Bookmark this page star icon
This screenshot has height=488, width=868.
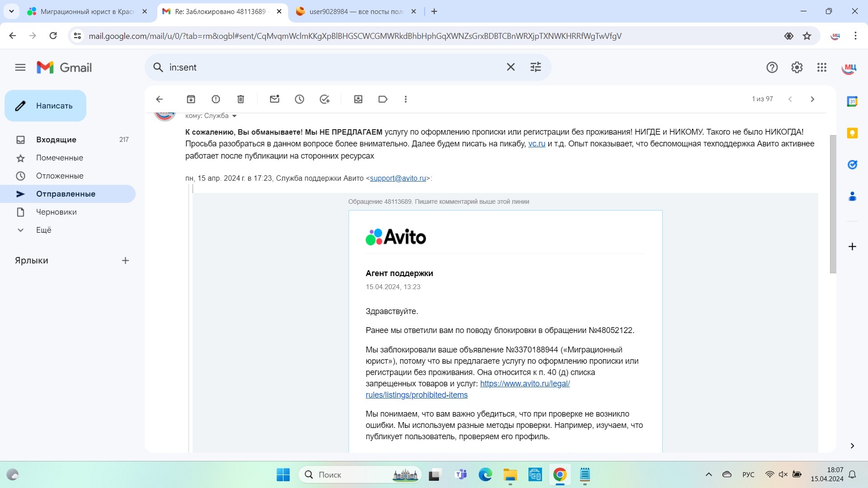pos(807,36)
